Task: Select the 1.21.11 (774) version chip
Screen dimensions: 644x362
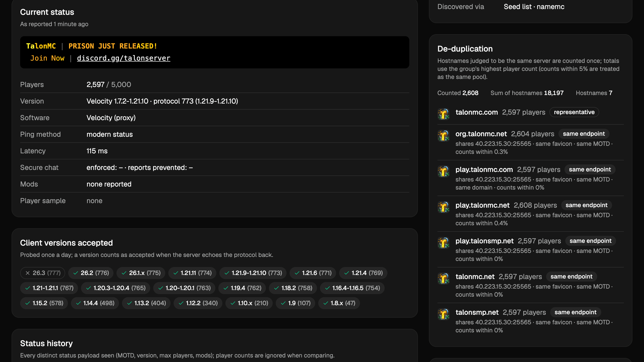Action: [192, 273]
